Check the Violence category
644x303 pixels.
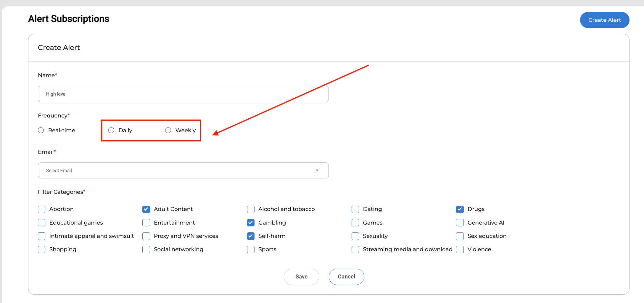click(460, 249)
